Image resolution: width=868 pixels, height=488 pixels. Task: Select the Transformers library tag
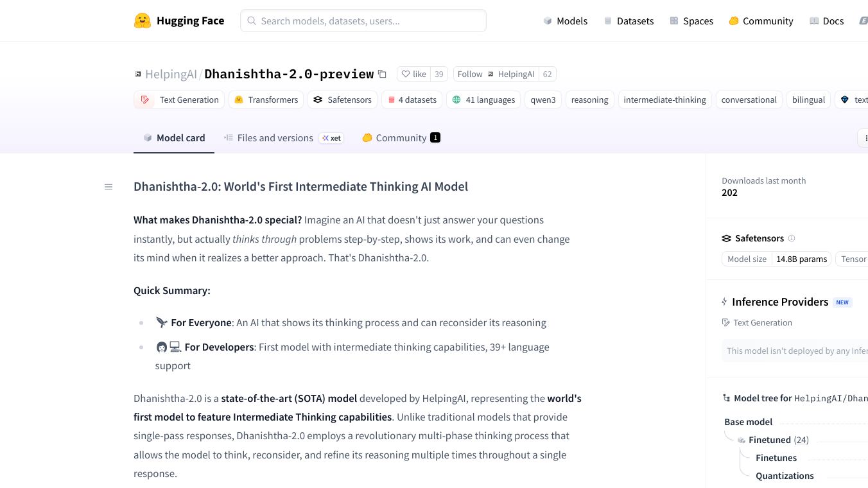pyautogui.click(x=266, y=100)
